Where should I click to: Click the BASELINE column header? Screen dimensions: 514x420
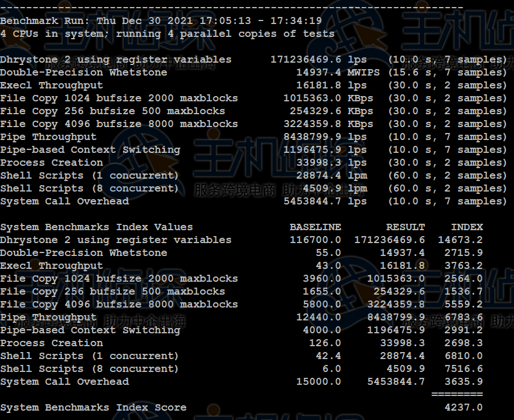[316, 227]
